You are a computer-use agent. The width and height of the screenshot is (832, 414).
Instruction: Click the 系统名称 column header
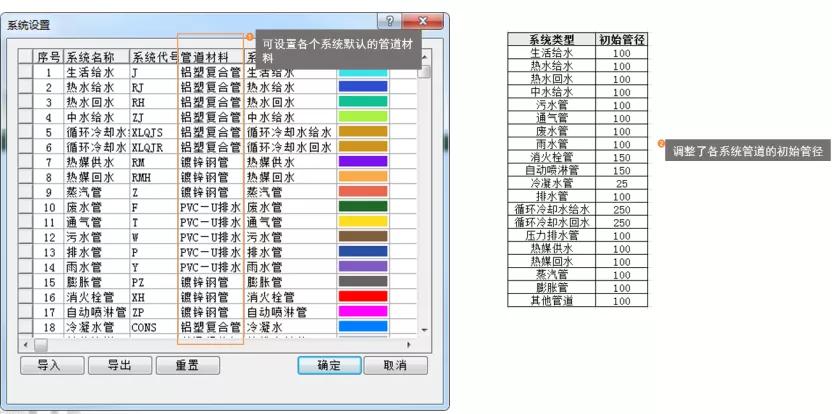[x=97, y=57]
